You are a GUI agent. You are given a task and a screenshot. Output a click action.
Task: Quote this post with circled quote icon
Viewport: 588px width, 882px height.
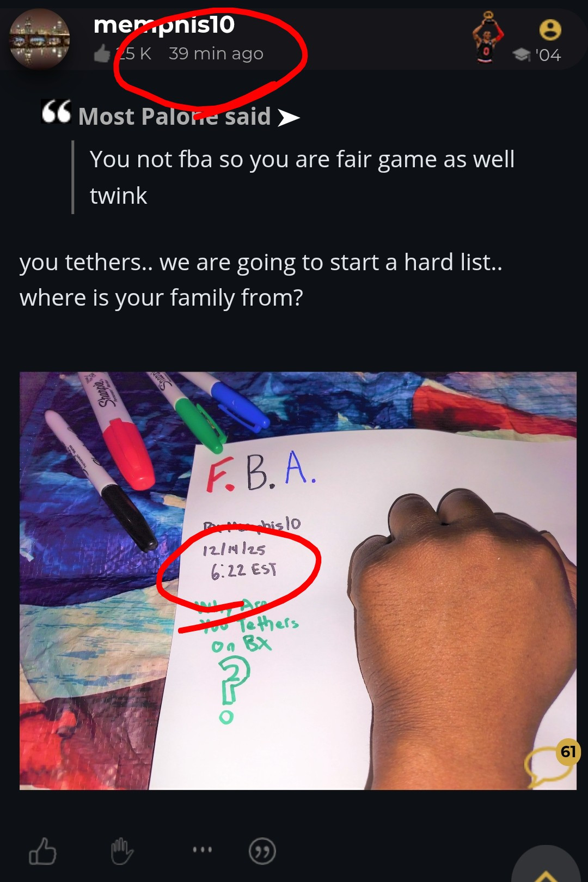262,851
